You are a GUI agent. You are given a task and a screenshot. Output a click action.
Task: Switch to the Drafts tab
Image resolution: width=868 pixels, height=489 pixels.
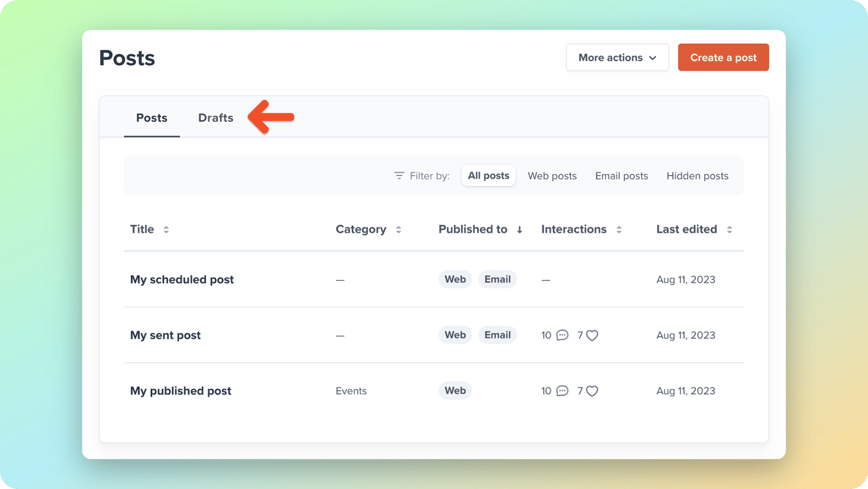[x=215, y=118]
